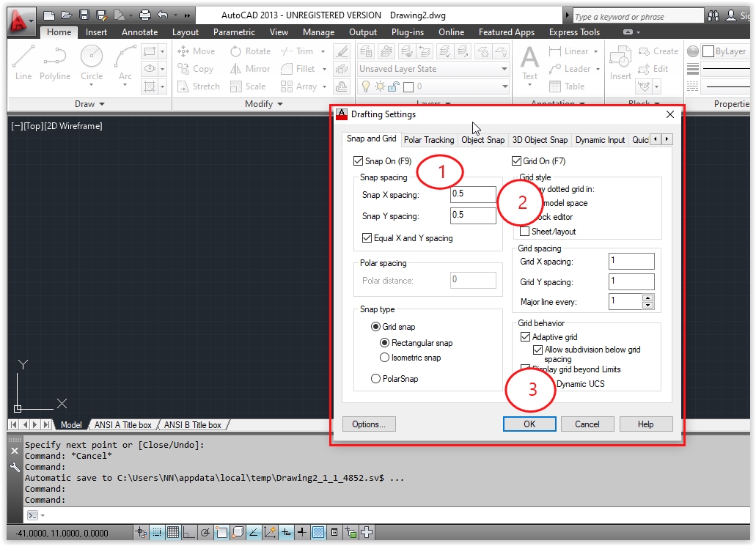Toggle the Snap On (F9) checkbox
Viewport: 756px width, 546px height.
click(358, 161)
